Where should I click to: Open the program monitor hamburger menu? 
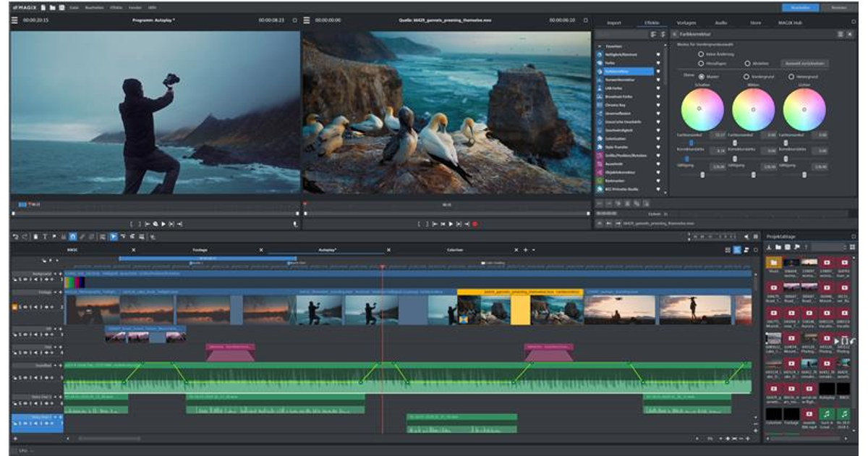coord(15,20)
